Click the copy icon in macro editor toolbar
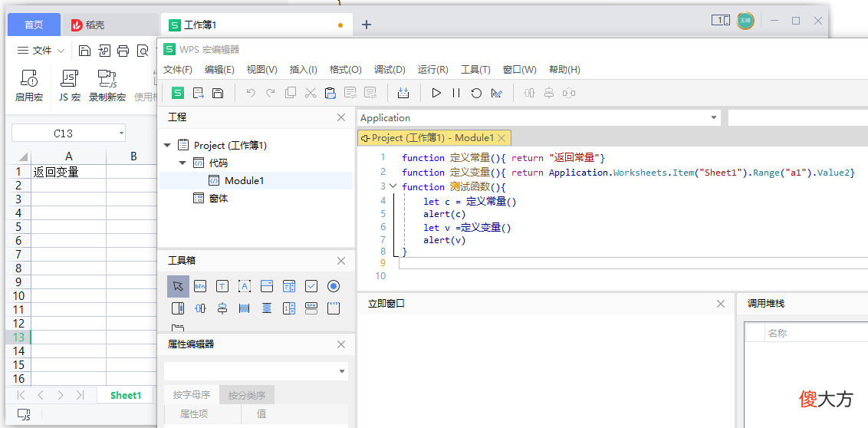The height and width of the screenshot is (428, 868). 290,93
